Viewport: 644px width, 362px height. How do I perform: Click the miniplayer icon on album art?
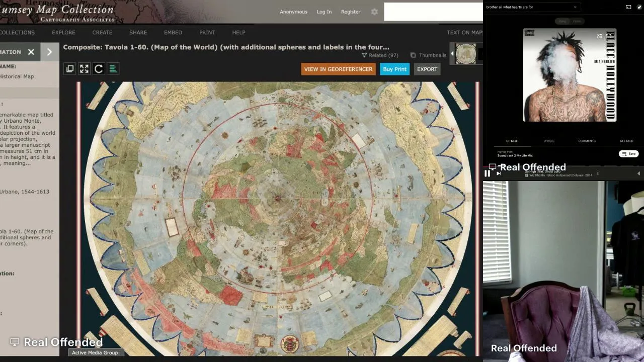tap(599, 36)
